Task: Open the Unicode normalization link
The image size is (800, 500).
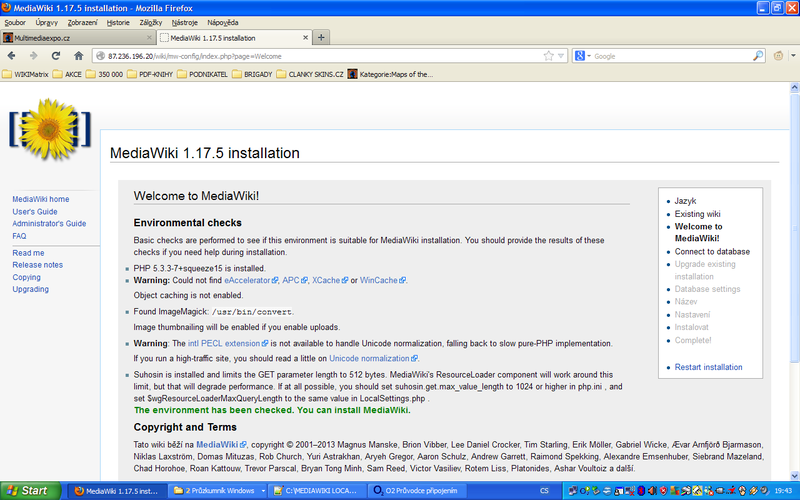Action: (373, 358)
